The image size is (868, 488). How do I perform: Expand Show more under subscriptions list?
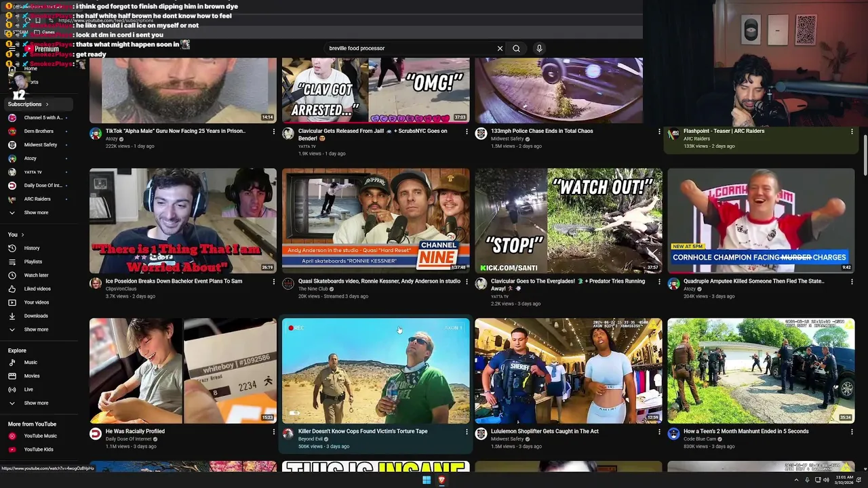click(39, 212)
